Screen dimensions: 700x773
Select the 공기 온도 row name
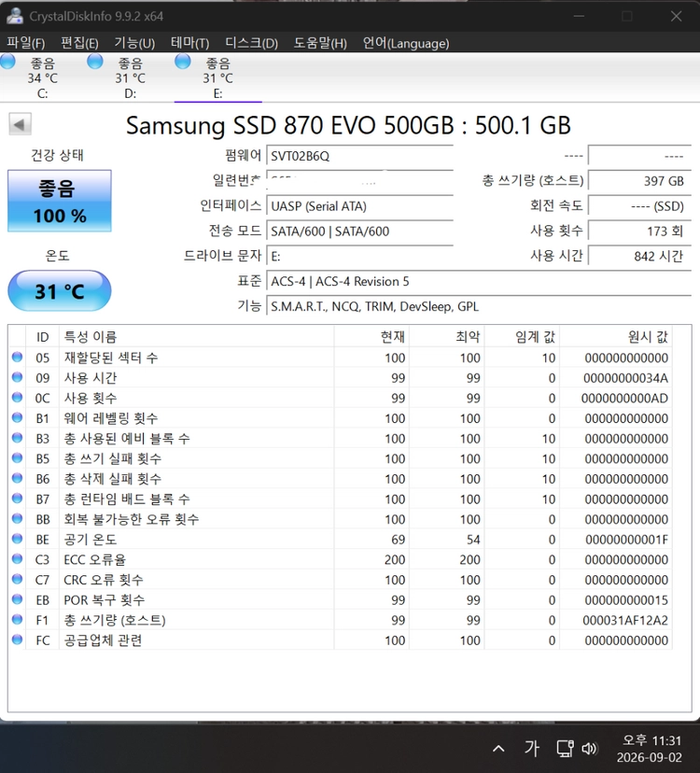point(91,540)
